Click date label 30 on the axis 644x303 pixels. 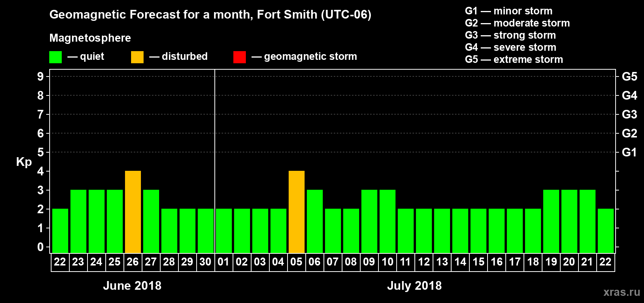(205, 262)
